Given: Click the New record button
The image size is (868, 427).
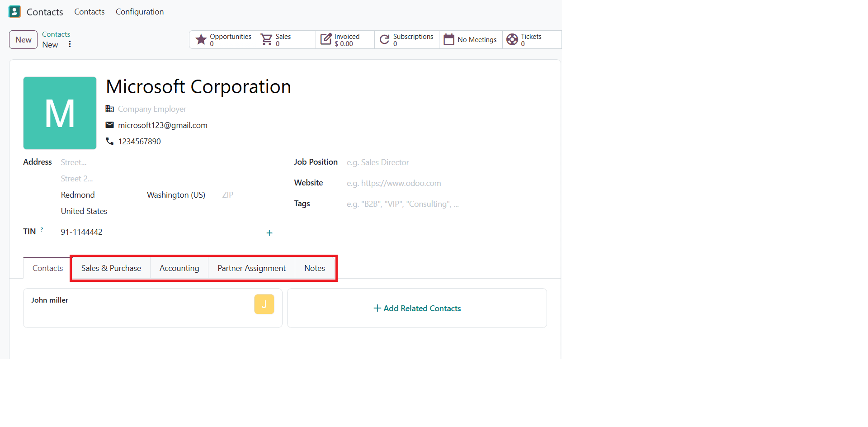Looking at the screenshot, I should [24, 40].
